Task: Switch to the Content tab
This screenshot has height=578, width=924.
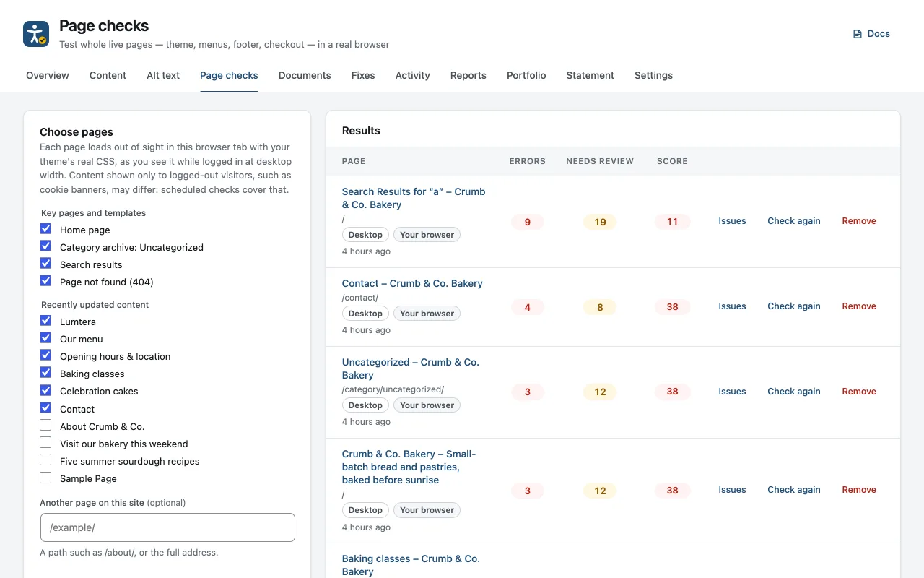Action: [x=108, y=75]
